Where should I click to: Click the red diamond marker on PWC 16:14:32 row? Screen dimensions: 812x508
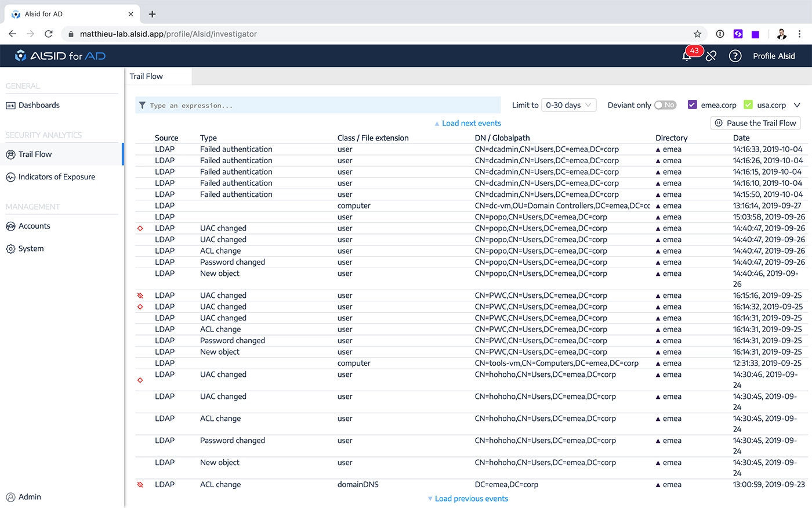click(140, 307)
